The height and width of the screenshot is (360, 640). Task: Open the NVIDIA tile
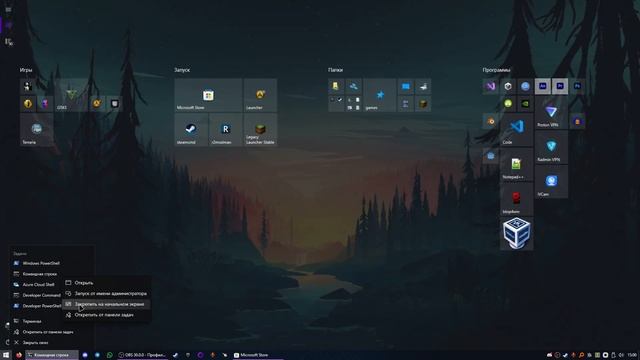tap(525, 104)
